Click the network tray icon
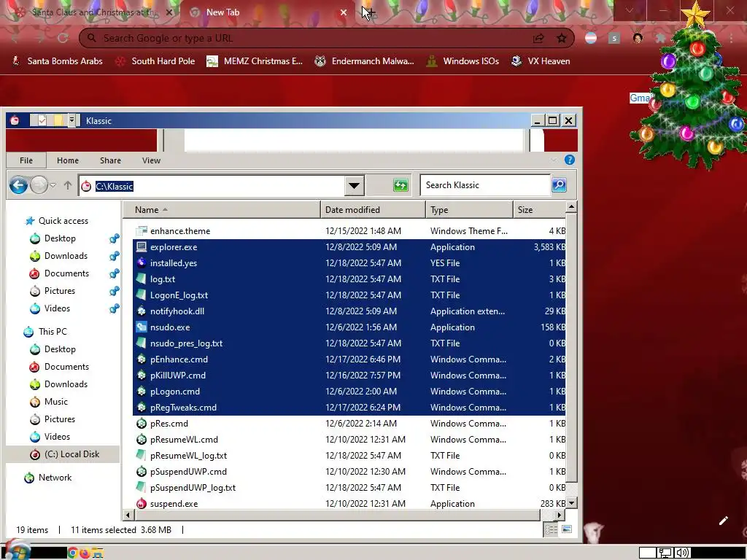 [x=665, y=553]
